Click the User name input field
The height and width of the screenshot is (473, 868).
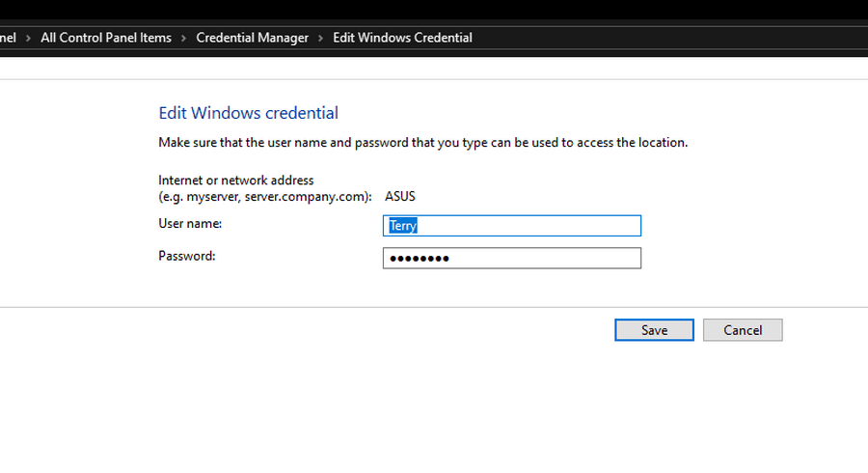click(511, 225)
